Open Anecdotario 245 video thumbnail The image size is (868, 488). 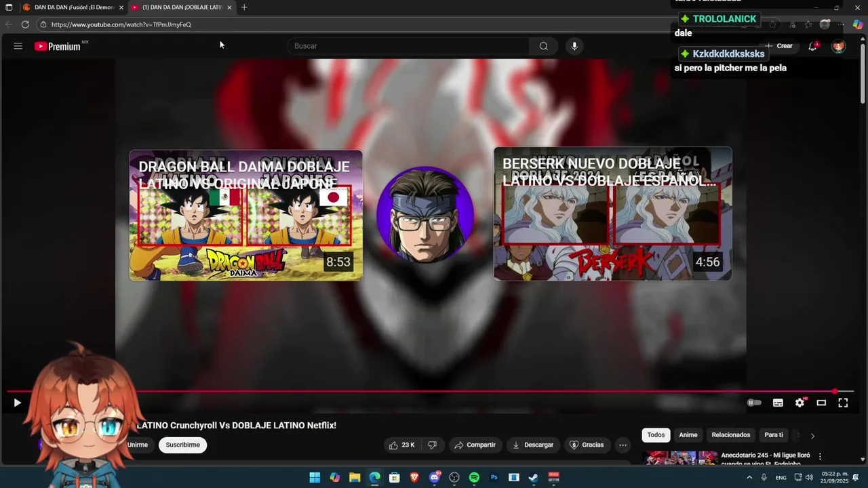[x=680, y=459]
